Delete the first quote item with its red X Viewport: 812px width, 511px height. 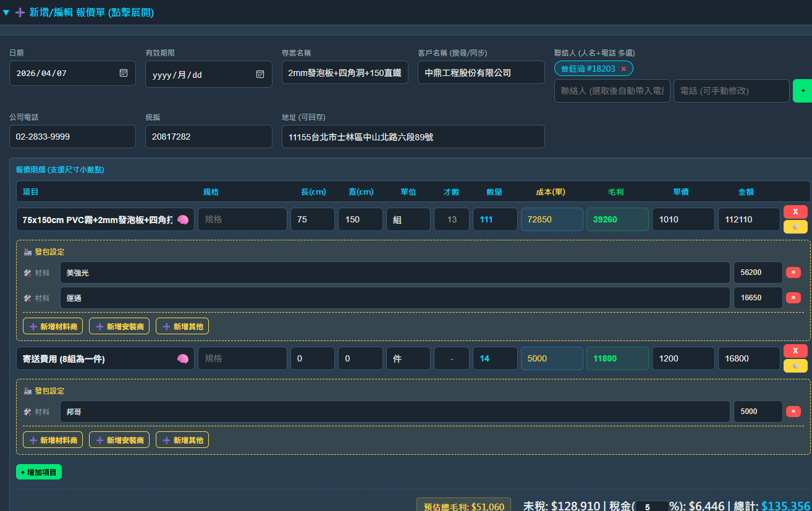tap(796, 212)
